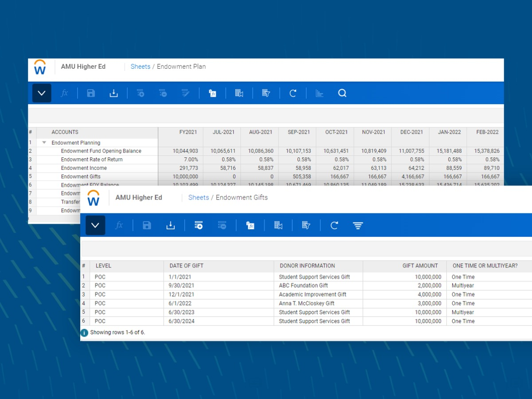Open the dropdown chevron on Endowment Plan toolbar

[x=41, y=93]
